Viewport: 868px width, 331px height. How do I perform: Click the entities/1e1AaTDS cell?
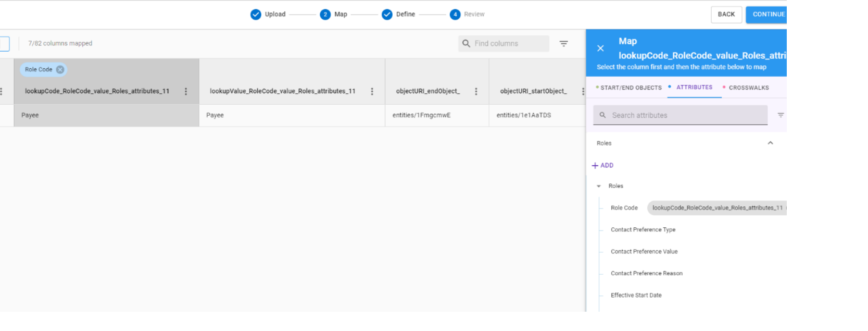(537, 115)
